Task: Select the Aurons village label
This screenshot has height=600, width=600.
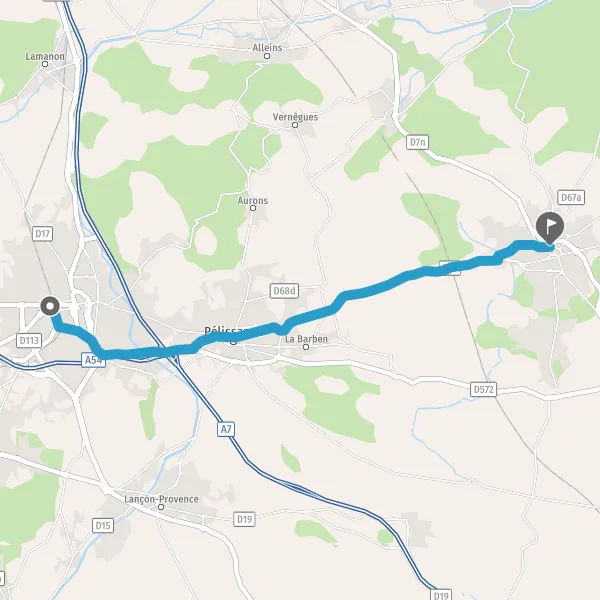Action: 253,201
